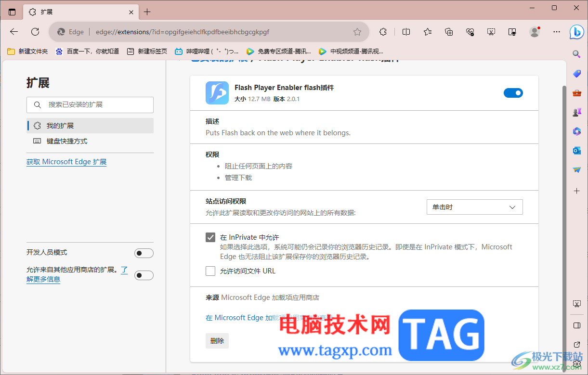The width and height of the screenshot is (588, 375).
Task: Open split screen view
Action: pyautogui.click(x=406, y=32)
